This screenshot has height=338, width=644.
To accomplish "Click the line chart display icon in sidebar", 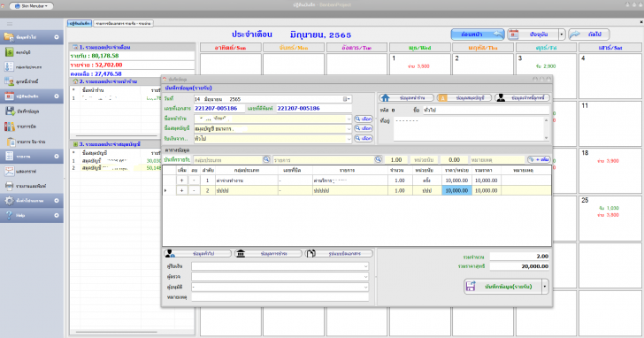I will pyautogui.click(x=9, y=172).
